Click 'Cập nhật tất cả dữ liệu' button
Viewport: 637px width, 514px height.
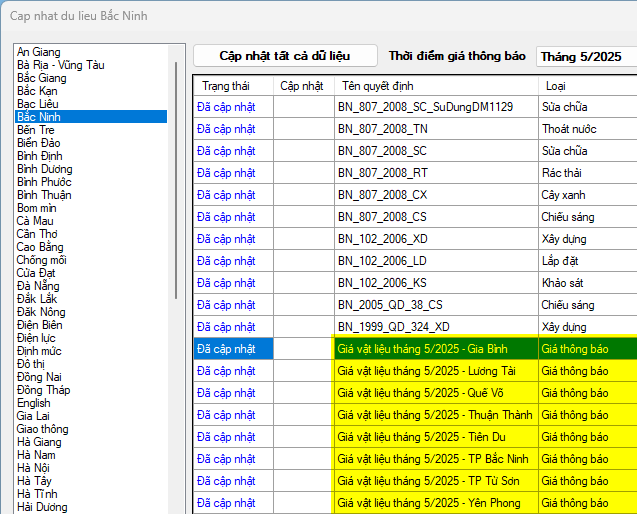pyautogui.click(x=285, y=56)
